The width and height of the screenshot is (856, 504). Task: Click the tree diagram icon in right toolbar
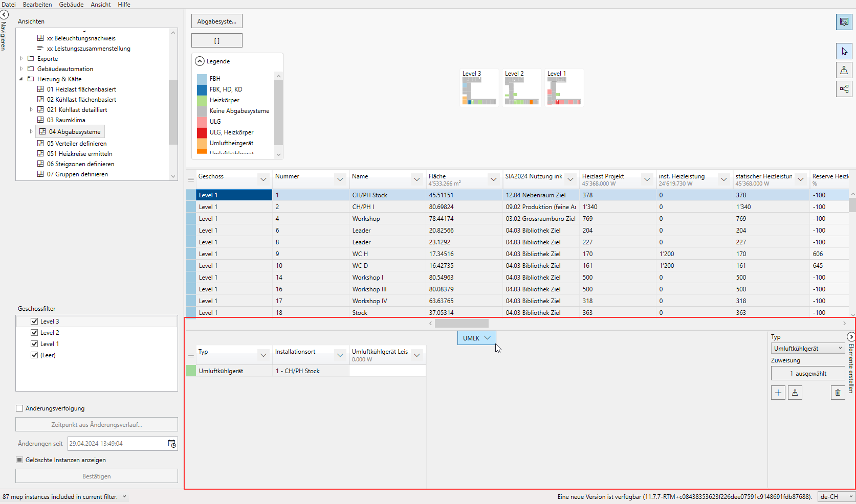844,89
